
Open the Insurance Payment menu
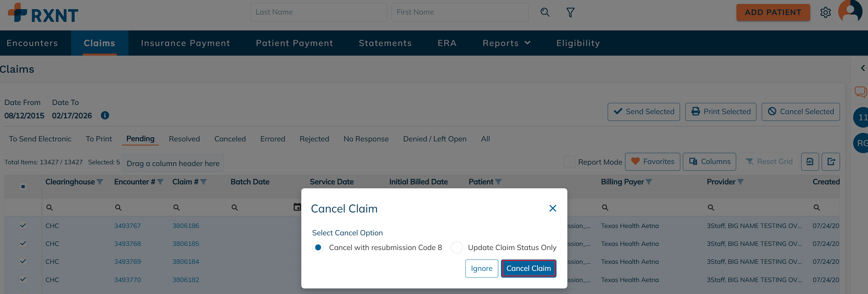pos(186,43)
